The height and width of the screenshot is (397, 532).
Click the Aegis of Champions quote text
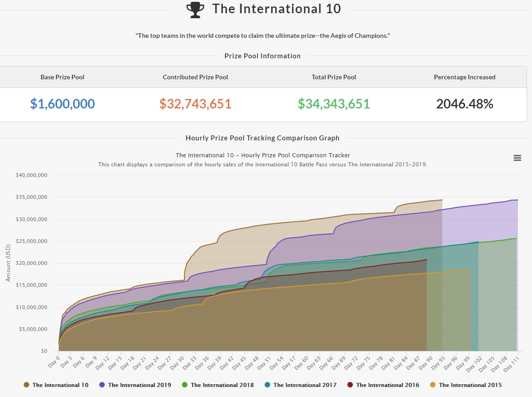(263, 36)
